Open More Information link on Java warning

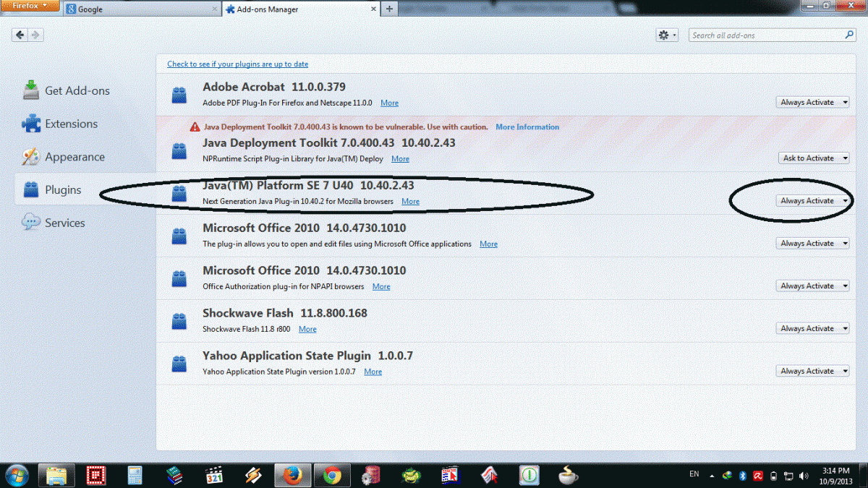pyautogui.click(x=527, y=127)
